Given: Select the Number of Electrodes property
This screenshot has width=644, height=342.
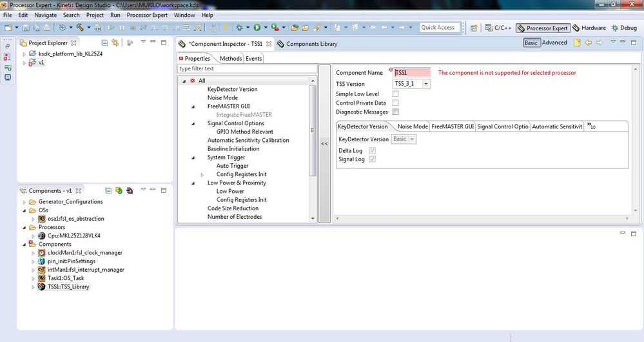Looking at the screenshot, I should point(235,217).
